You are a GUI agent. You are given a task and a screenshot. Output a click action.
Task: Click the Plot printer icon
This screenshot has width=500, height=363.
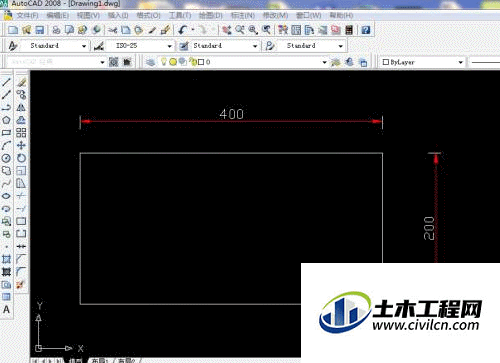(56, 30)
